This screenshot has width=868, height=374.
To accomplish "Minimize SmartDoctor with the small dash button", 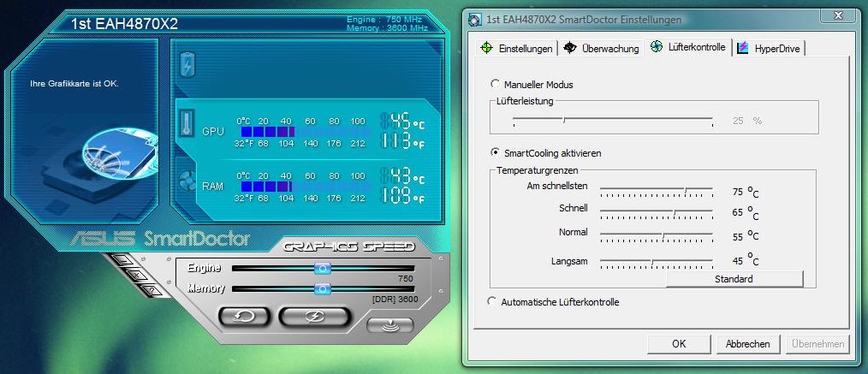I will (x=123, y=259).
